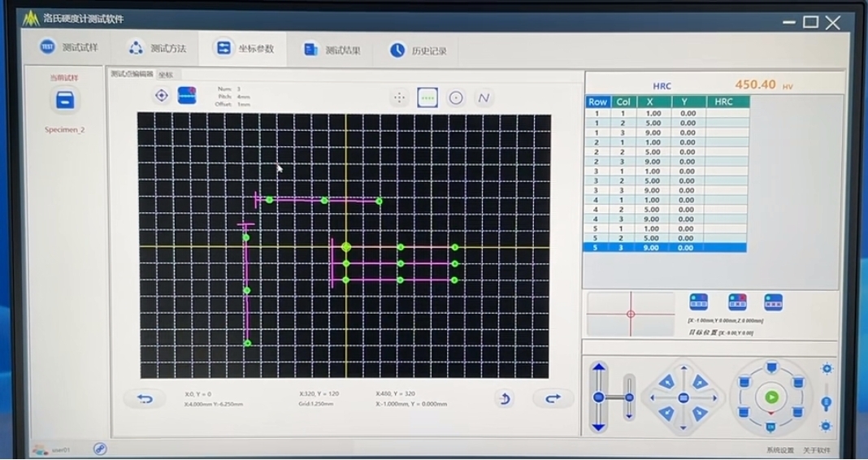Select row 5 col 3 in coordinate table
This screenshot has height=460, width=868.
665,248
